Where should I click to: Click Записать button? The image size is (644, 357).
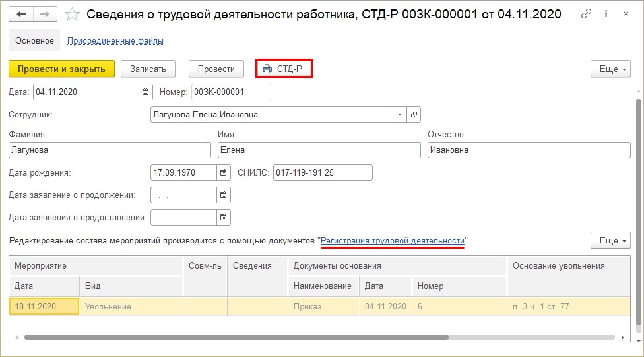[148, 69]
